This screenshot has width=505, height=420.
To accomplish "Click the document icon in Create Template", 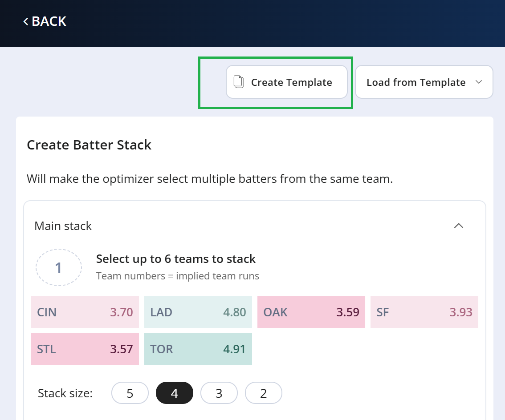I will pyautogui.click(x=238, y=82).
